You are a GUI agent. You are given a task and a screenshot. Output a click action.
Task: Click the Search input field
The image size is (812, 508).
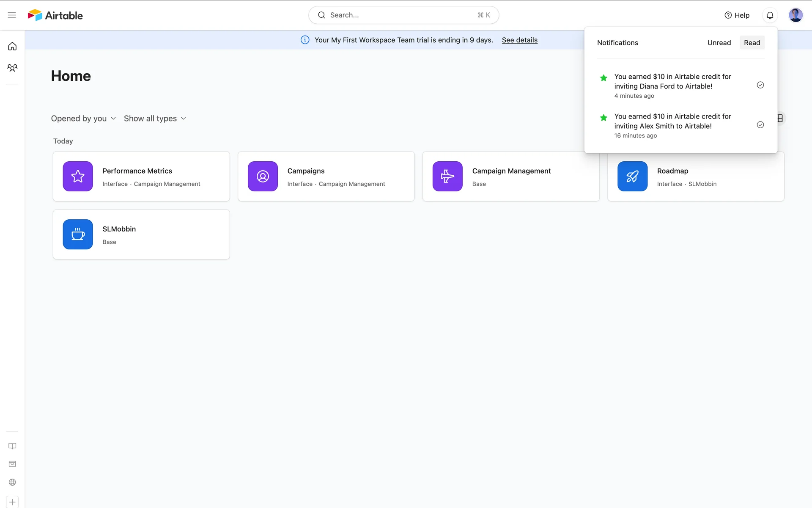(x=403, y=15)
